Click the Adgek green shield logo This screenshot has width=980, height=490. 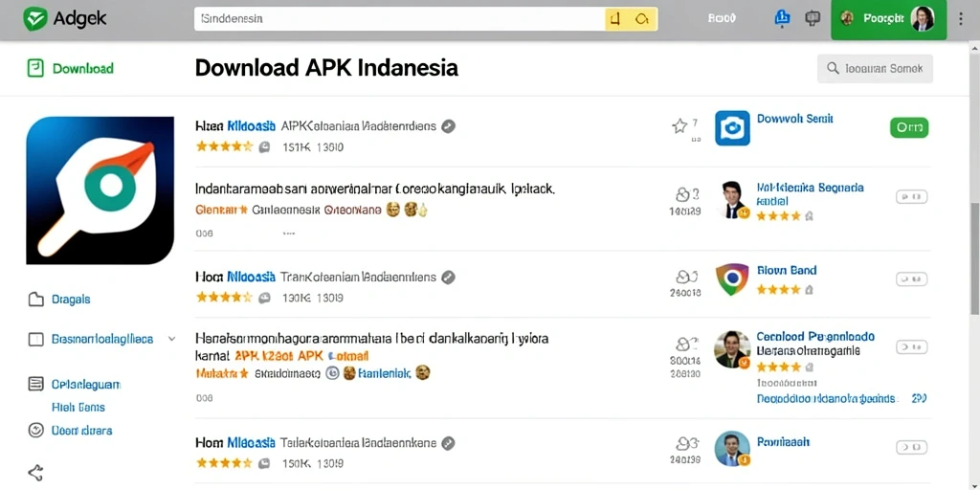[x=35, y=19]
